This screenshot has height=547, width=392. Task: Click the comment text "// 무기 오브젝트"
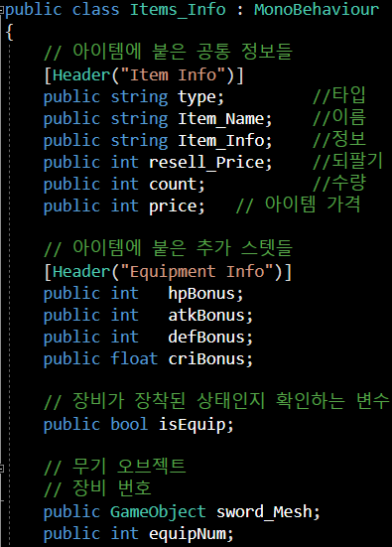[x=115, y=467]
